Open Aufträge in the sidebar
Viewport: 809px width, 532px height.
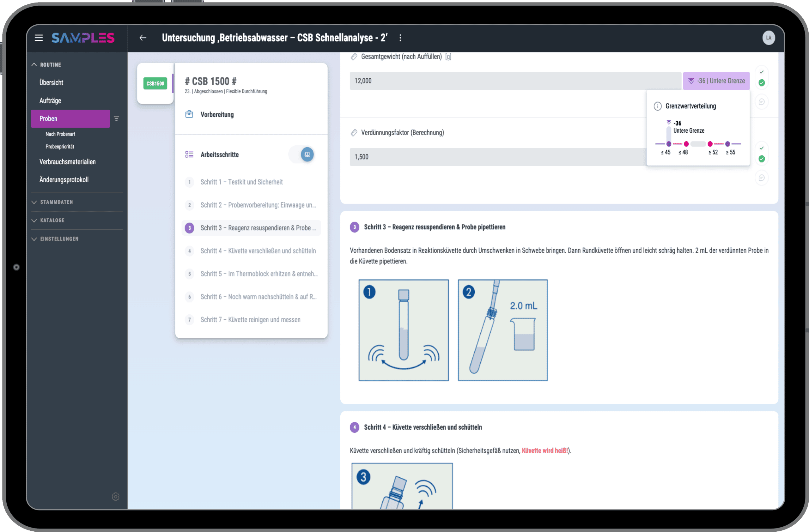coord(50,100)
